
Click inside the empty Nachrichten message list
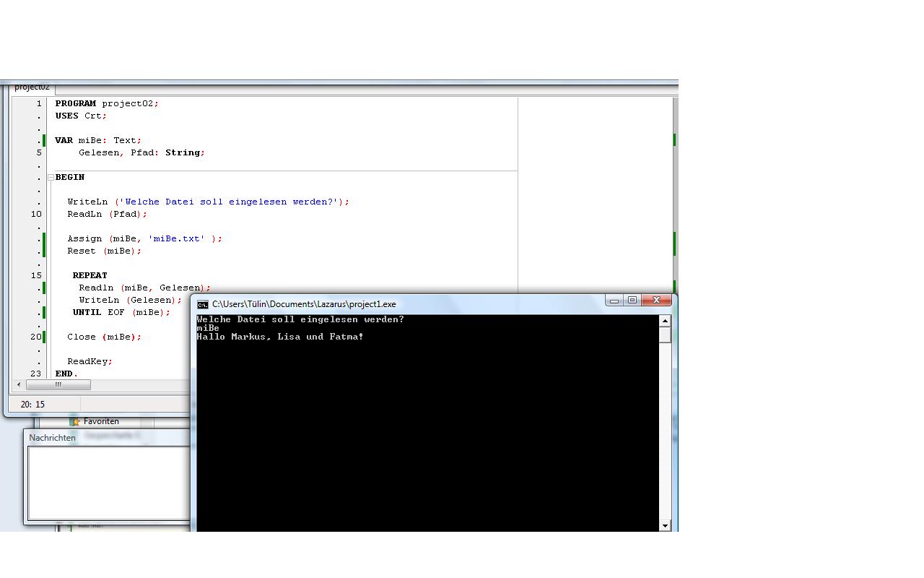[x=108, y=483]
